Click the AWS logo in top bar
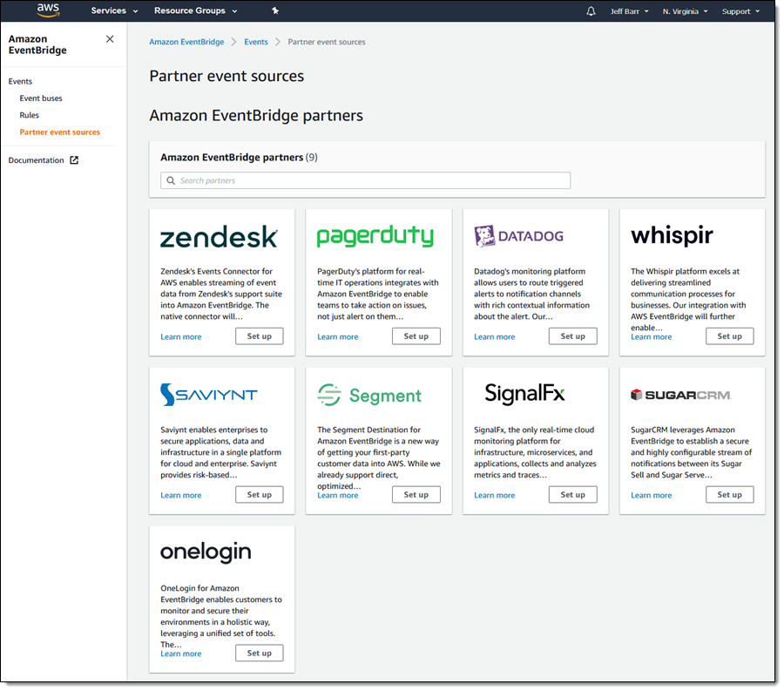 coord(48,11)
